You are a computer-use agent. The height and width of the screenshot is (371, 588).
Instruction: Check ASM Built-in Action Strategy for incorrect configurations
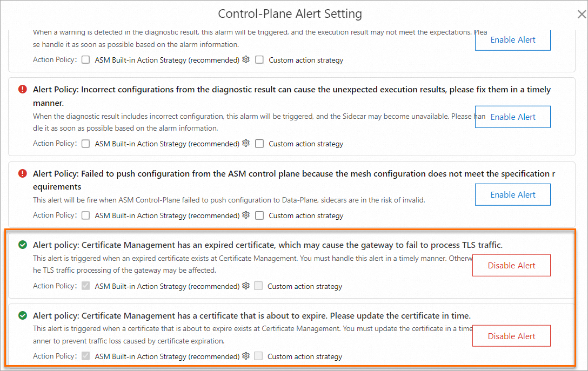pyautogui.click(x=86, y=144)
